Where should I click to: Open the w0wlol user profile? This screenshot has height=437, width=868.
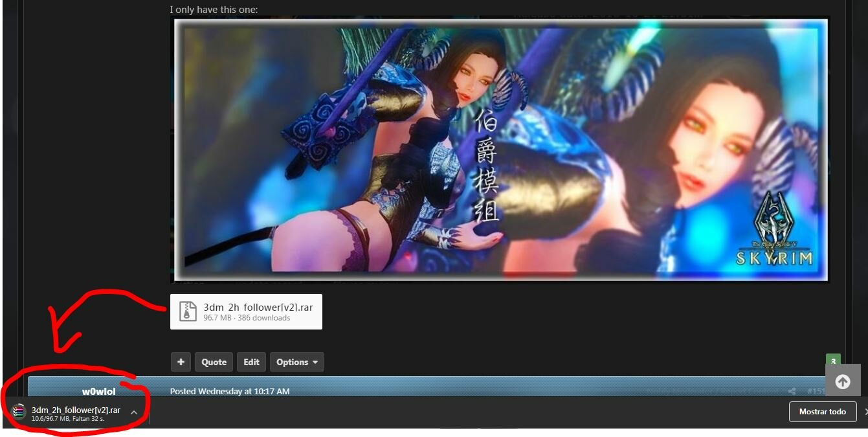point(99,391)
